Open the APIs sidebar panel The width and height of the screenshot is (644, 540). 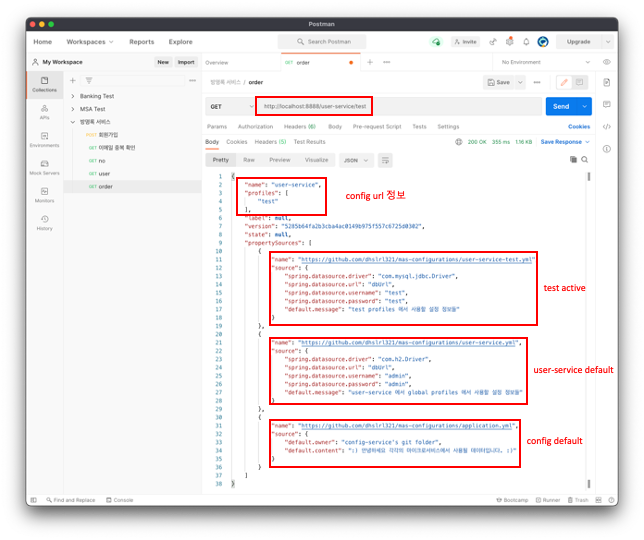[44, 112]
